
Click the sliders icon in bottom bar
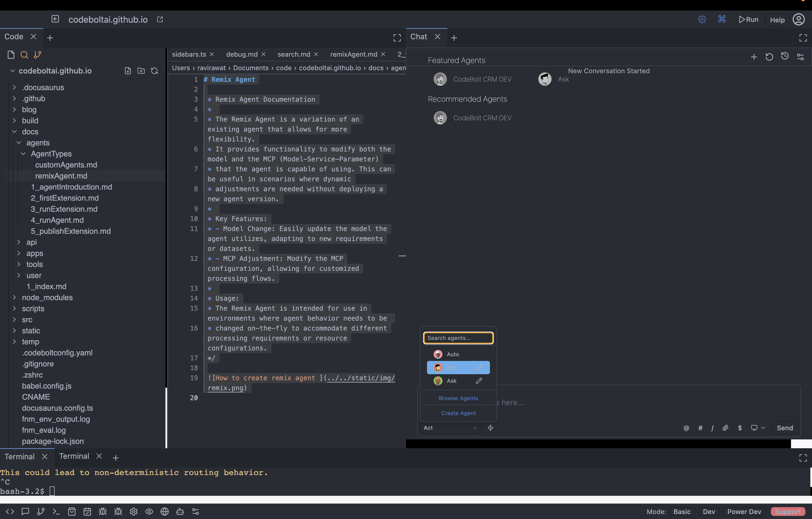[x=196, y=512]
